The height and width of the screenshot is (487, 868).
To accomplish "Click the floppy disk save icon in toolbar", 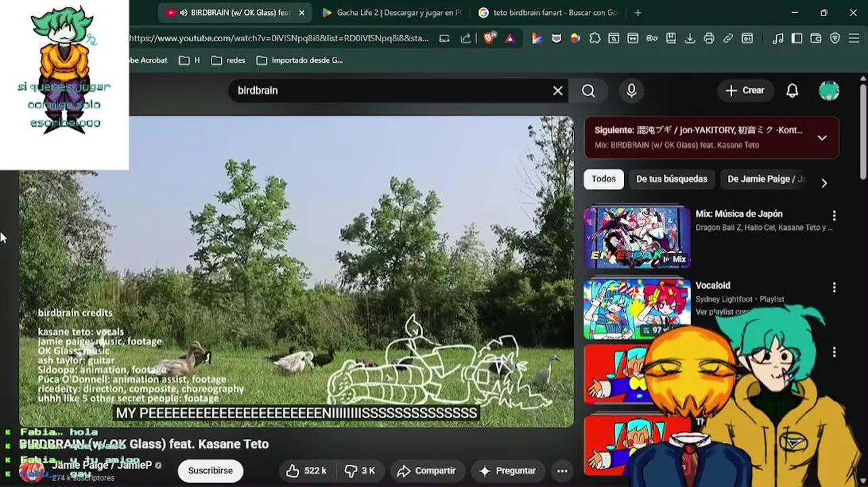I will pos(671,39).
